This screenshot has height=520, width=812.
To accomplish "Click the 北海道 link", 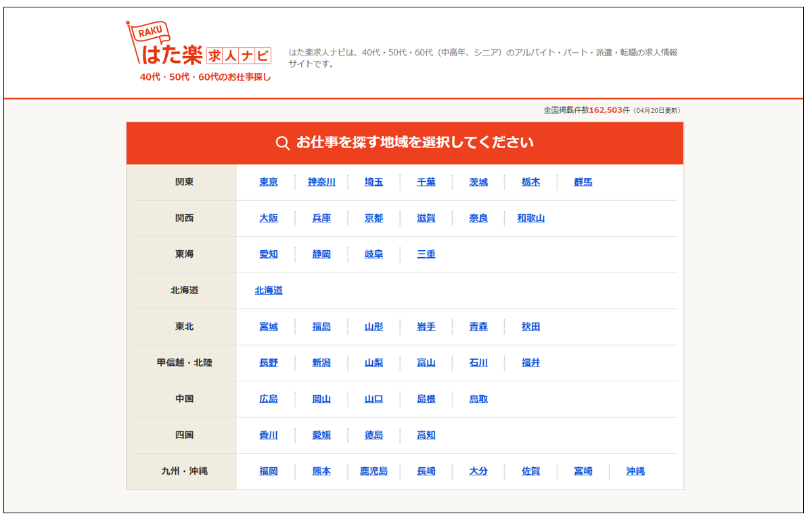I will click(269, 291).
